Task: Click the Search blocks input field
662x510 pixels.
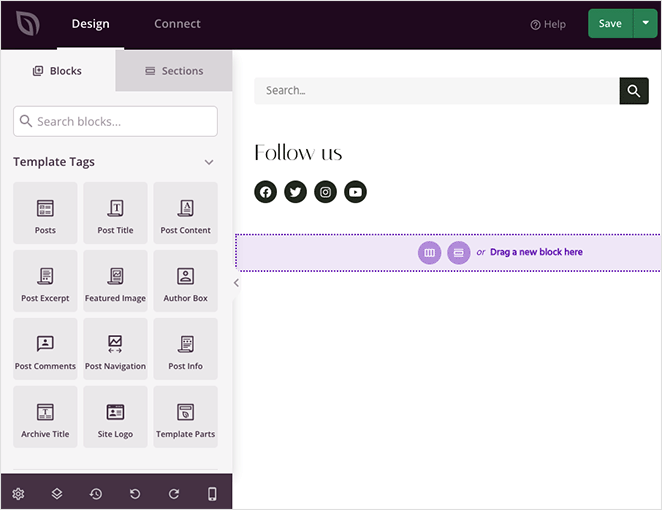Action: click(x=115, y=121)
